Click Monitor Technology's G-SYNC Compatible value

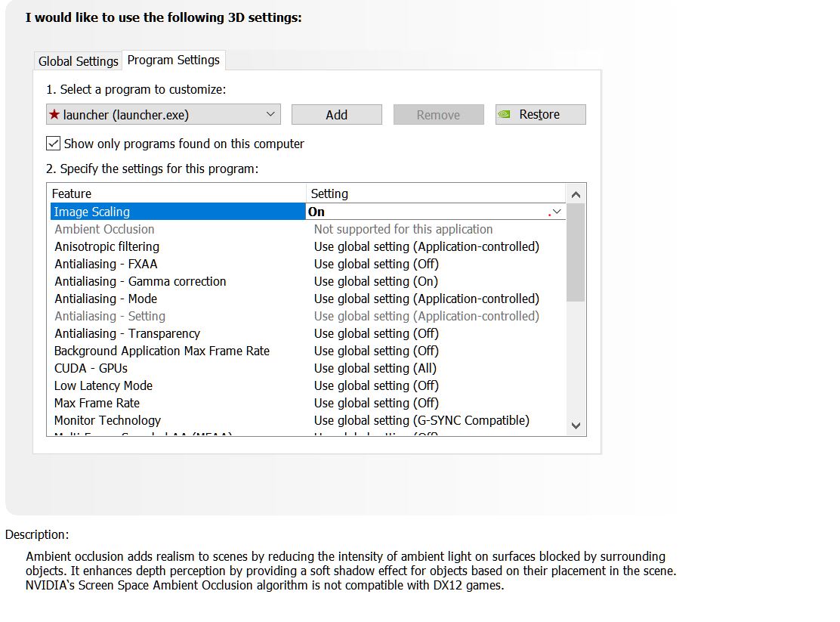click(x=422, y=420)
